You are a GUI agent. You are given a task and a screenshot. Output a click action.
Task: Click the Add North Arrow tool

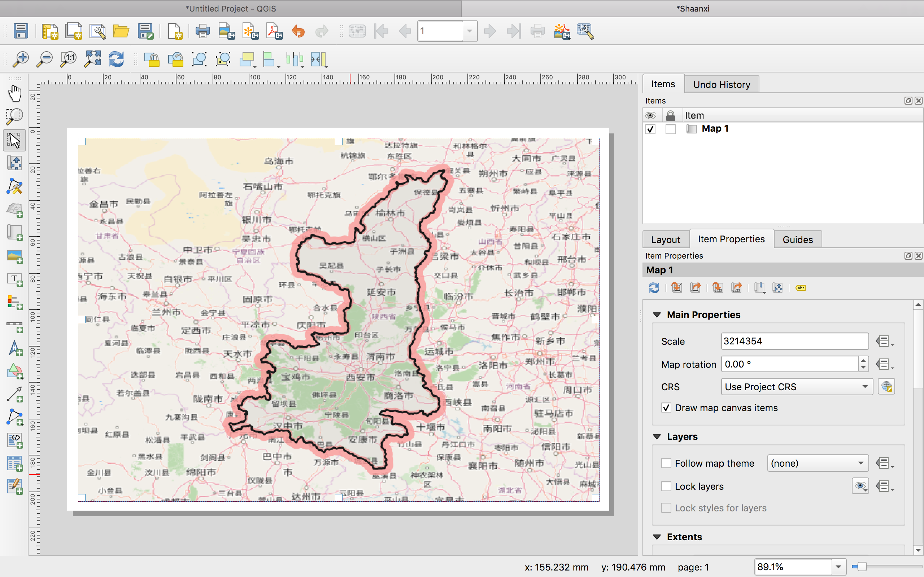tap(14, 348)
